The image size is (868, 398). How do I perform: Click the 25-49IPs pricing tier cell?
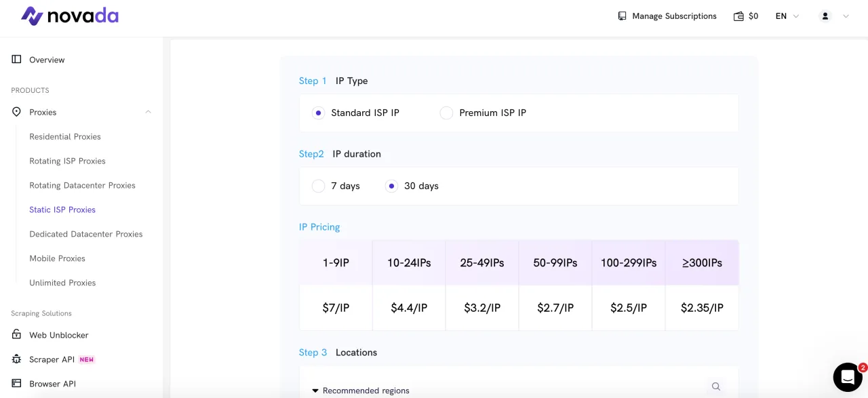click(x=482, y=263)
